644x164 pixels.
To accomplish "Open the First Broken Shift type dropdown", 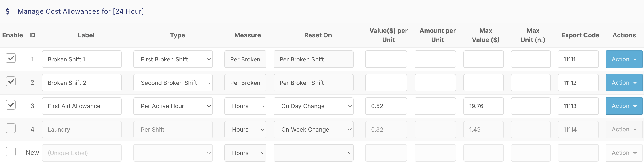I will [x=173, y=59].
